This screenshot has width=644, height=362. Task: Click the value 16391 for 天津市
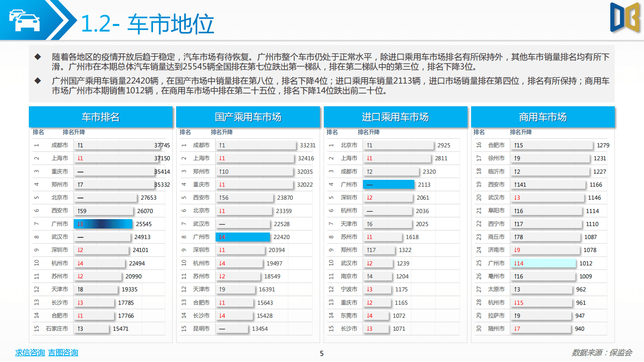[267, 289]
